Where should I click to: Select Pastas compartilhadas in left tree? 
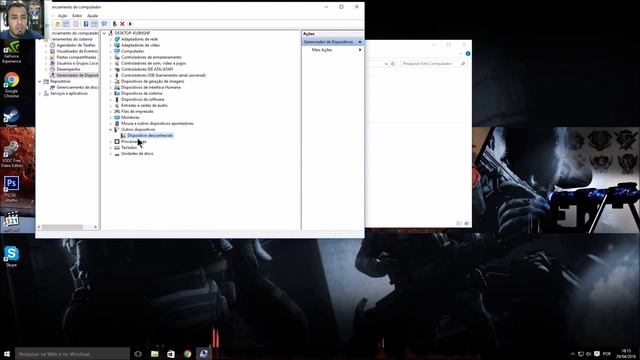(76, 58)
